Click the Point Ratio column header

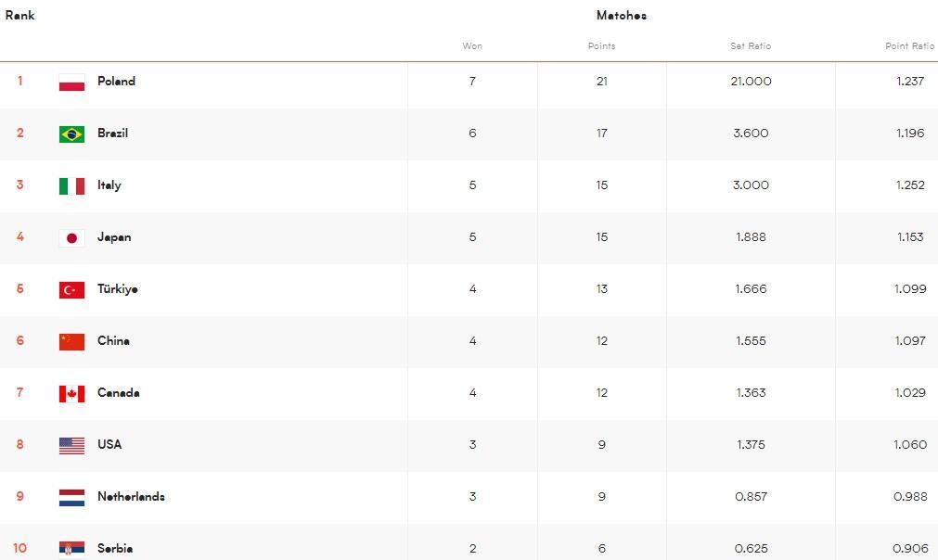(909, 46)
